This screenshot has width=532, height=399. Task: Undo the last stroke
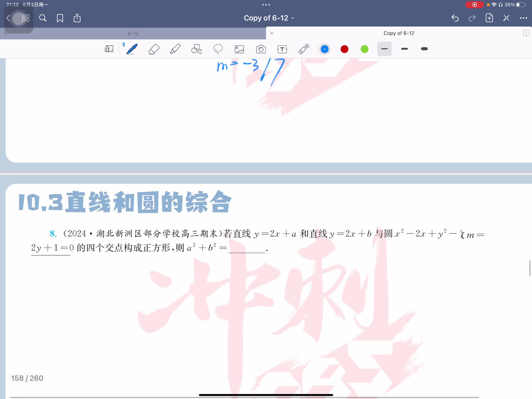[455, 18]
